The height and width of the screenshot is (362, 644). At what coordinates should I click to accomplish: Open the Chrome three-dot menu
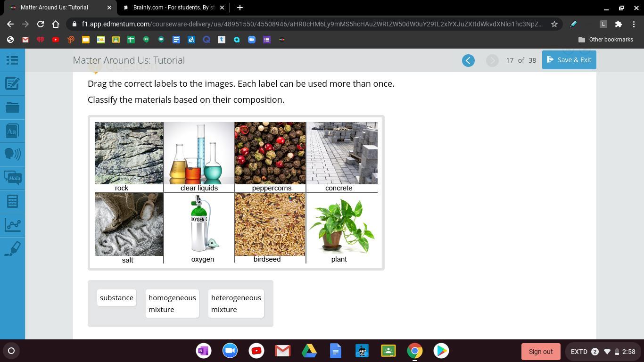click(634, 24)
